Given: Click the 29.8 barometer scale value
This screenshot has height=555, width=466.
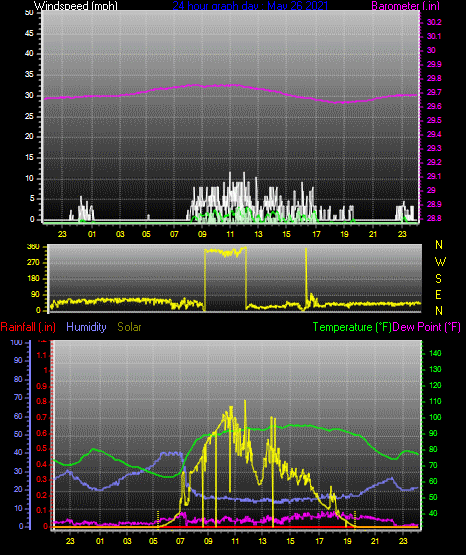Looking at the screenshot, I should click(x=434, y=79).
